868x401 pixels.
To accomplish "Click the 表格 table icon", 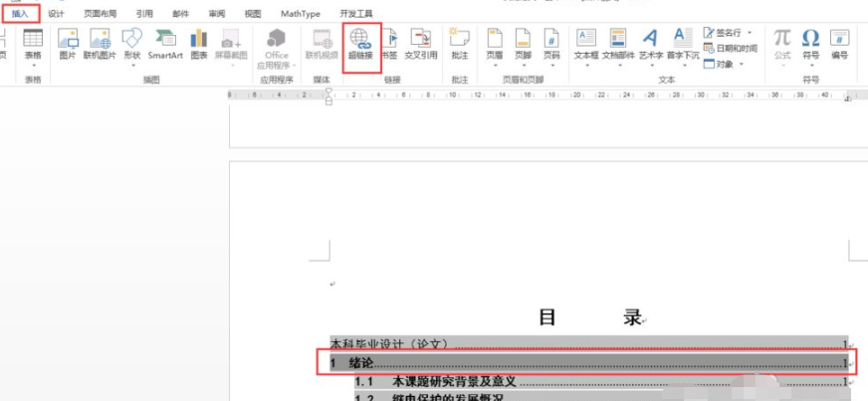I will coord(33,38).
